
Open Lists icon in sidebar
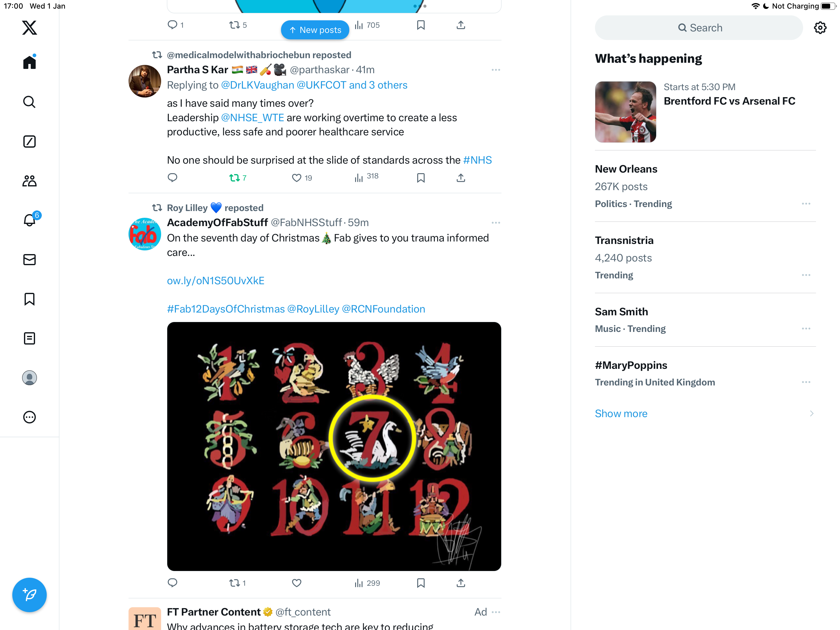(29, 338)
